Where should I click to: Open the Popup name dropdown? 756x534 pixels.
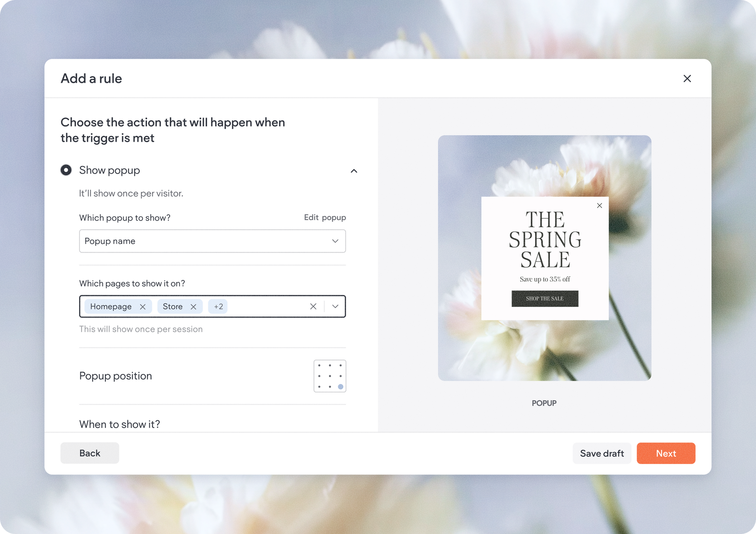point(213,241)
